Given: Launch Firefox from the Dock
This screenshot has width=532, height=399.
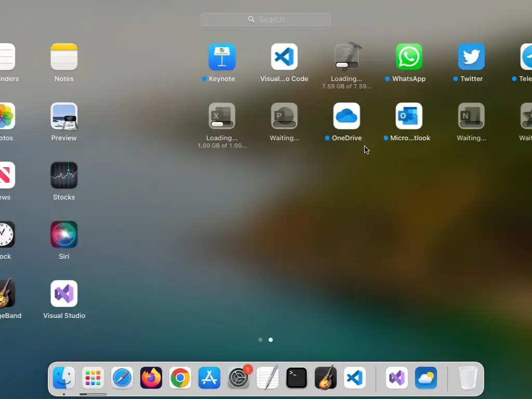Looking at the screenshot, I should coord(151,378).
